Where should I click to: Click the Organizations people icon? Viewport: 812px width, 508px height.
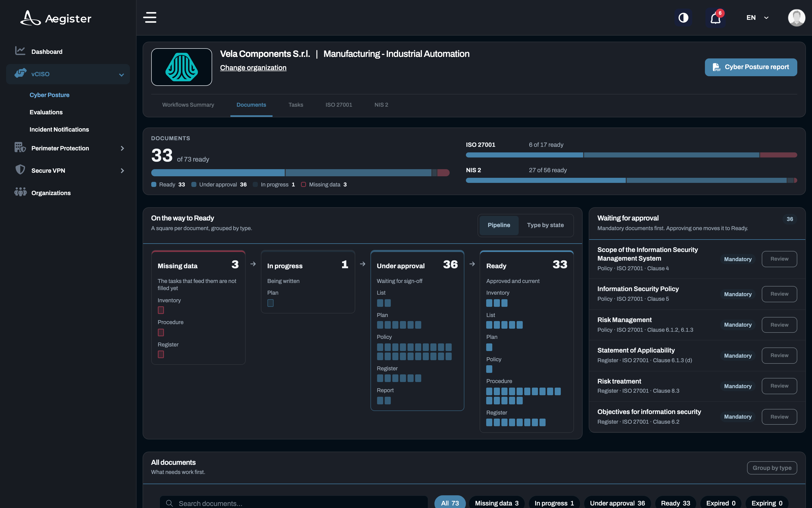21,192
